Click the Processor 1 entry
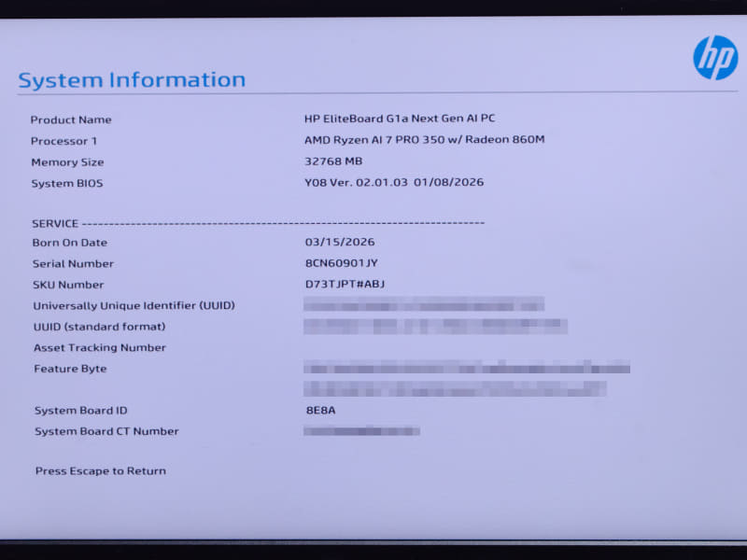This screenshot has height=560, width=747. [63, 141]
